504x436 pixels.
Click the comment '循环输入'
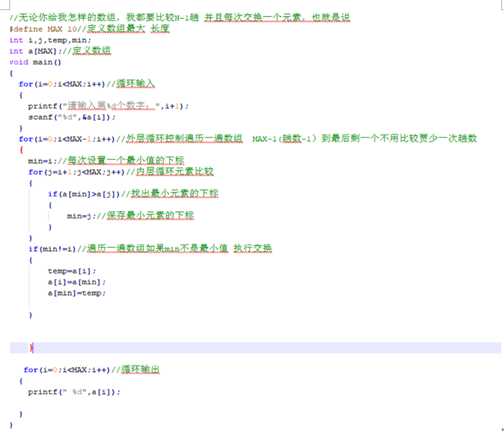(136, 84)
